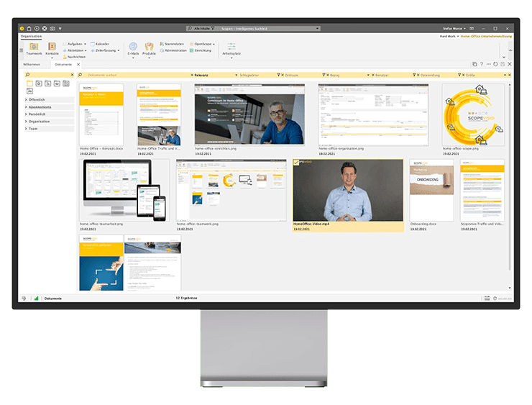
Task: Click Home-Office Unternehmenslösung link
Action: [x=486, y=36]
